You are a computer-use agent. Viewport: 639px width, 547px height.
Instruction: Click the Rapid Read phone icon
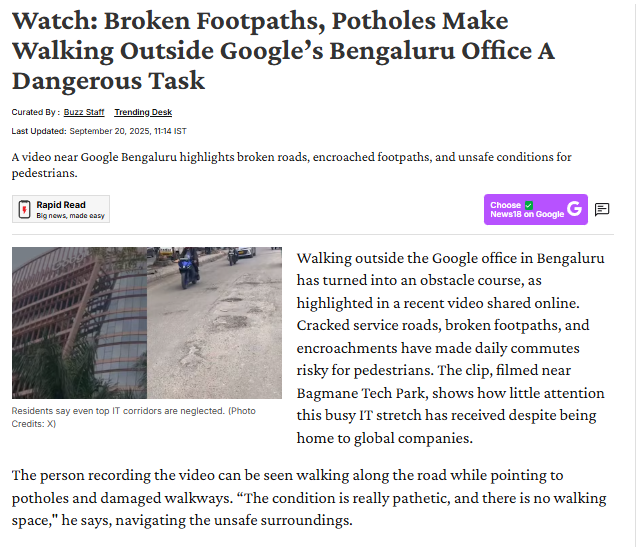24,209
